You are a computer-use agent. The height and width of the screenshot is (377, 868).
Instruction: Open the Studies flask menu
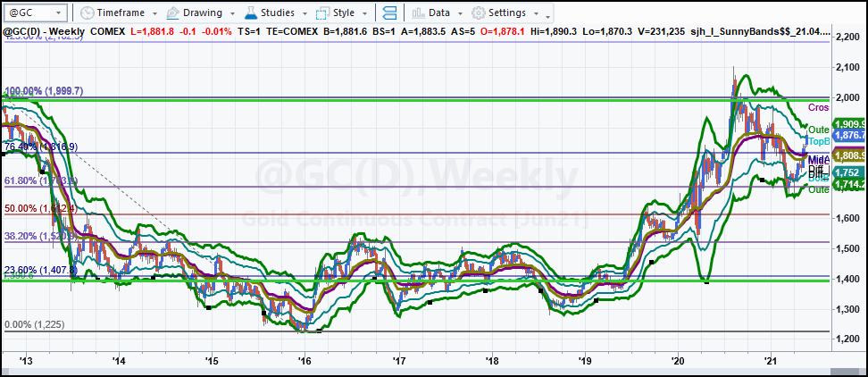[275, 13]
